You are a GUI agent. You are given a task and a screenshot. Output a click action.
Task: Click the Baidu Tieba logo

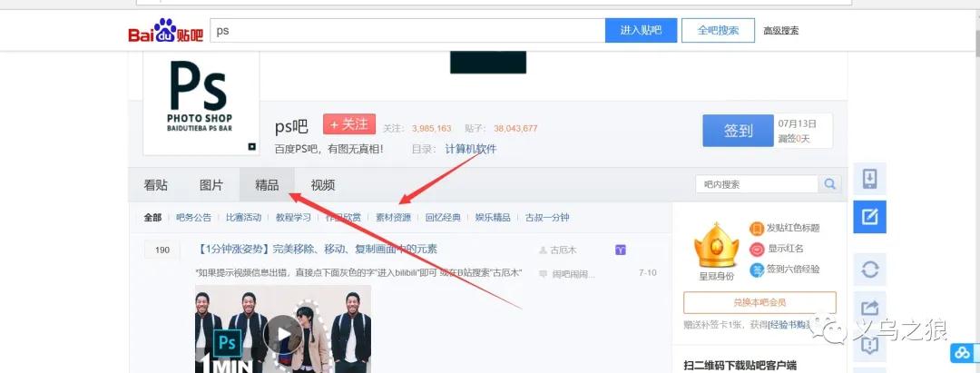[165, 32]
